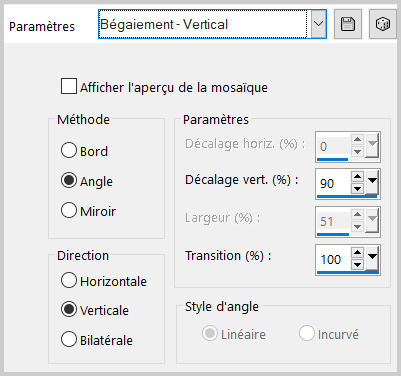This screenshot has width=401, height=376.
Task: Increase Décalage vert. with up arrow
Action: pos(357,176)
